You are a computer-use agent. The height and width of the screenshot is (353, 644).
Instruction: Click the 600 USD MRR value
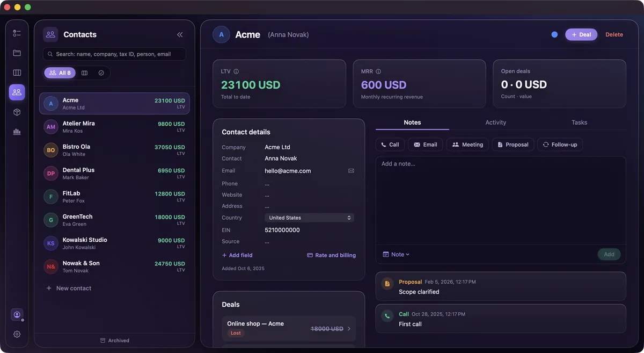(384, 85)
